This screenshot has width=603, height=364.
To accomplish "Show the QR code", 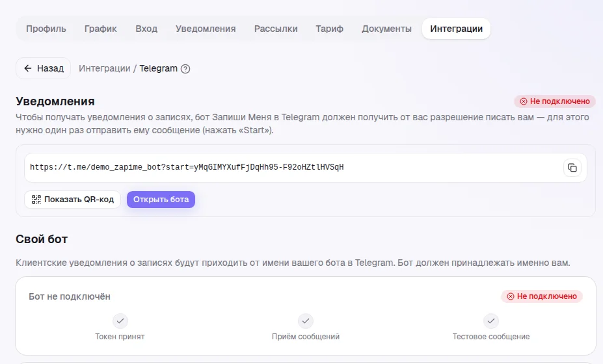I will 73,200.
